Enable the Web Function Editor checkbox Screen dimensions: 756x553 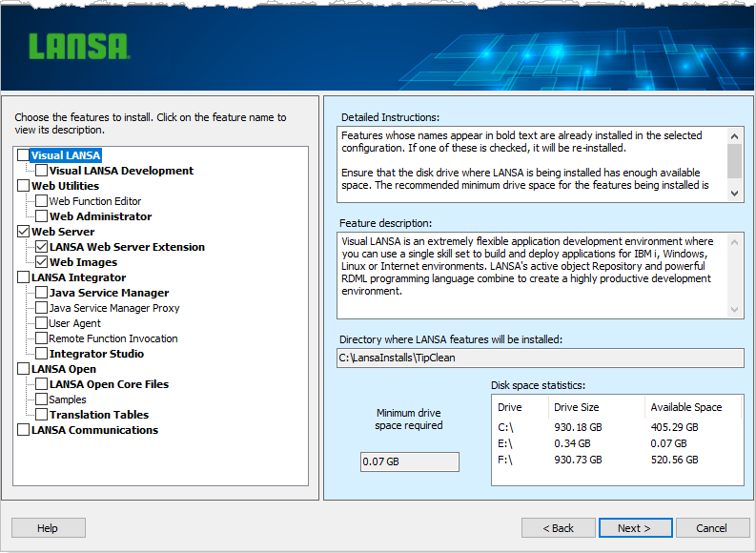point(41,201)
